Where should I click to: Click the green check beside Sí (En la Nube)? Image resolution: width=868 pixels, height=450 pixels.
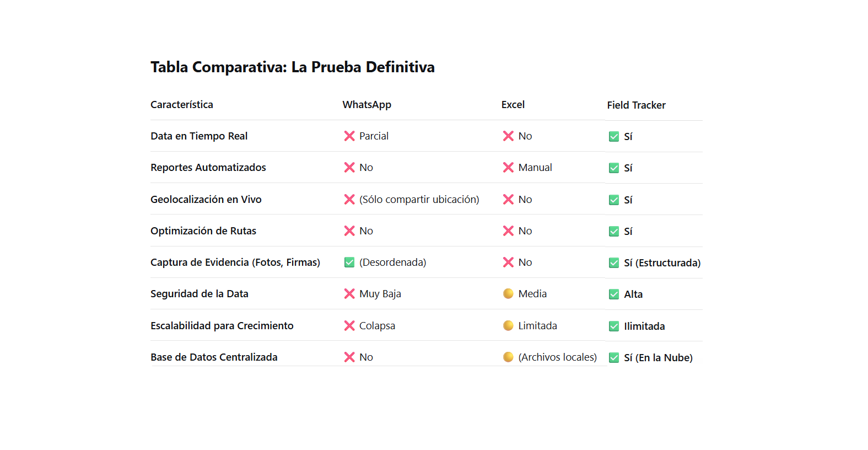(614, 358)
